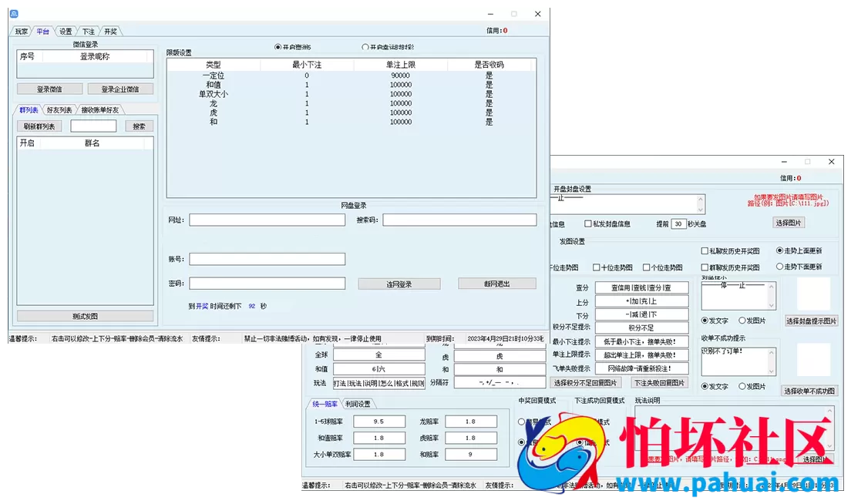Click the 龙赔率 value field
Screen dimensions: 851x504
[470, 422]
